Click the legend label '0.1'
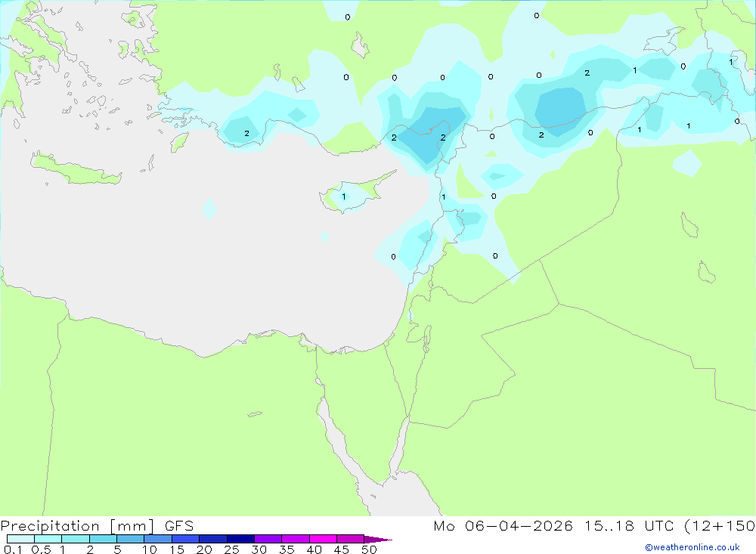Image resolution: width=756 pixels, height=554 pixels. (x=13, y=549)
